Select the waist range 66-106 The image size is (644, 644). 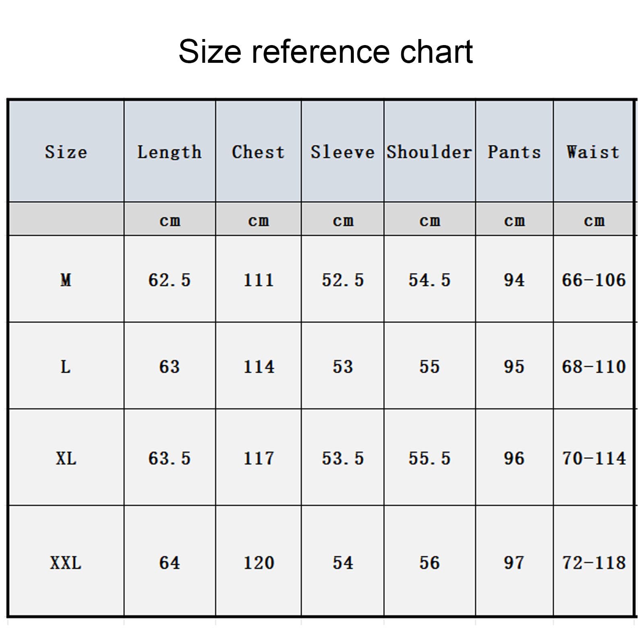594,280
